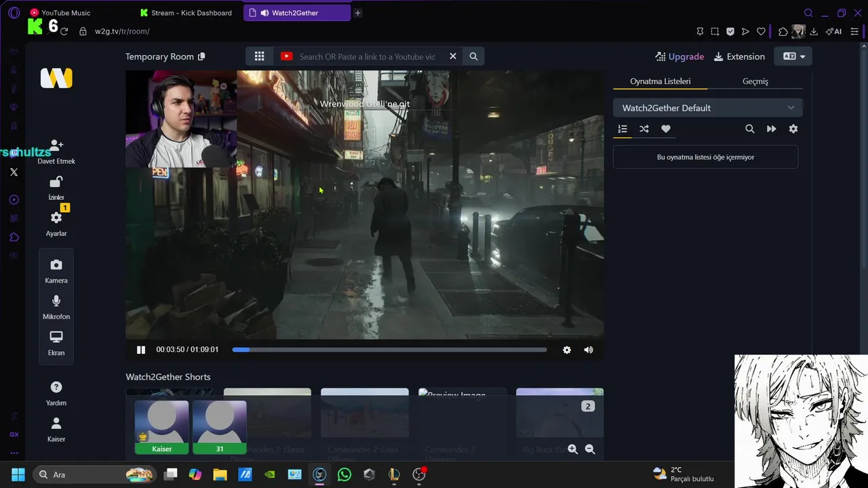868x488 pixels.
Task: Open the video player settings gear
Action: tap(567, 350)
